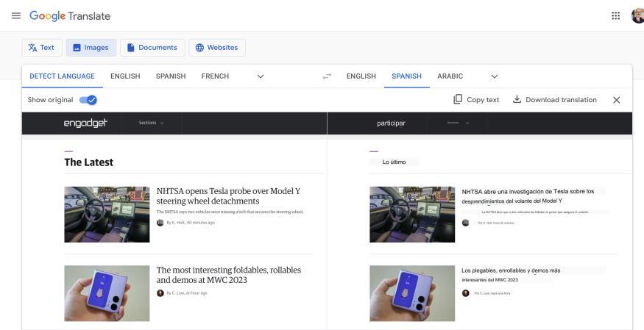Open the Engadget Sections dropdown
This screenshot has height=330, width=644.
(152, 123)
